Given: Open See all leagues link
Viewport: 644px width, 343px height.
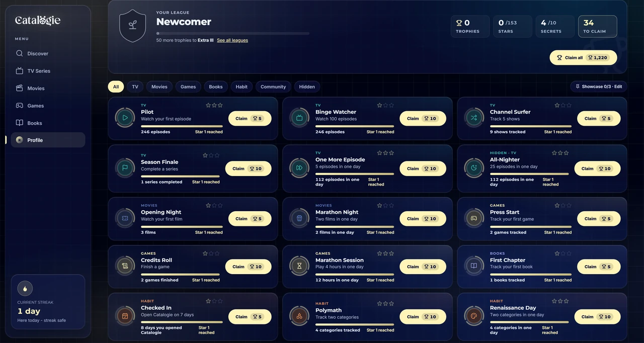Looking at the screenshot, I should tap(232, 40).
